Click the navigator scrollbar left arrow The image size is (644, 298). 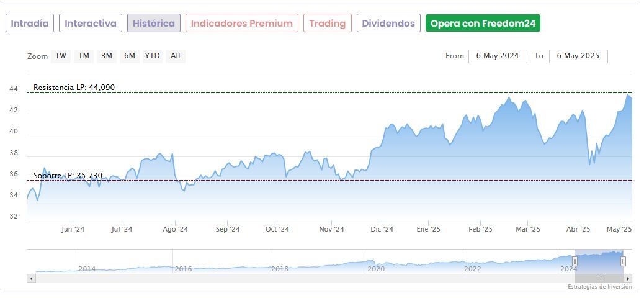point(30,279)
